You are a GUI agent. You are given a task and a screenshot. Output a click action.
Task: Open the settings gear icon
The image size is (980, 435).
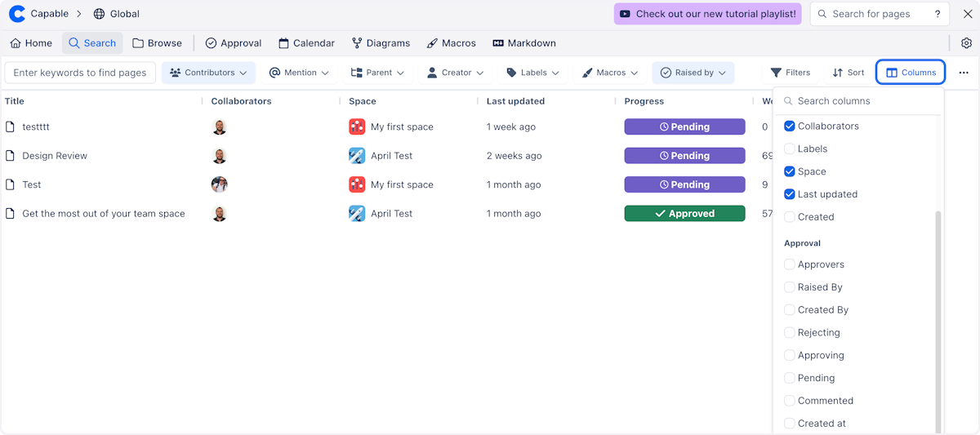(966, 43)
